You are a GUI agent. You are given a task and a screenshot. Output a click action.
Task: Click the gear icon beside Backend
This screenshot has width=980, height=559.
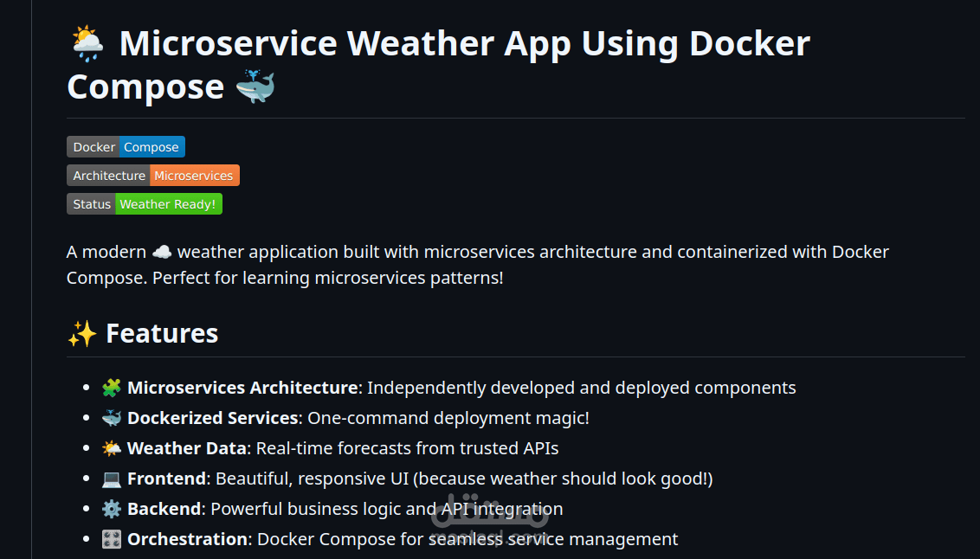[111, 508]
